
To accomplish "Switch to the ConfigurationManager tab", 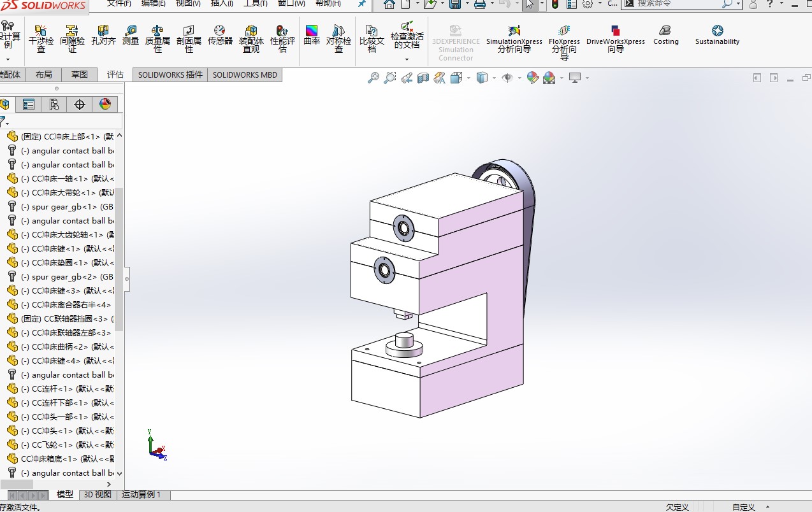I will tap(54, 104).
